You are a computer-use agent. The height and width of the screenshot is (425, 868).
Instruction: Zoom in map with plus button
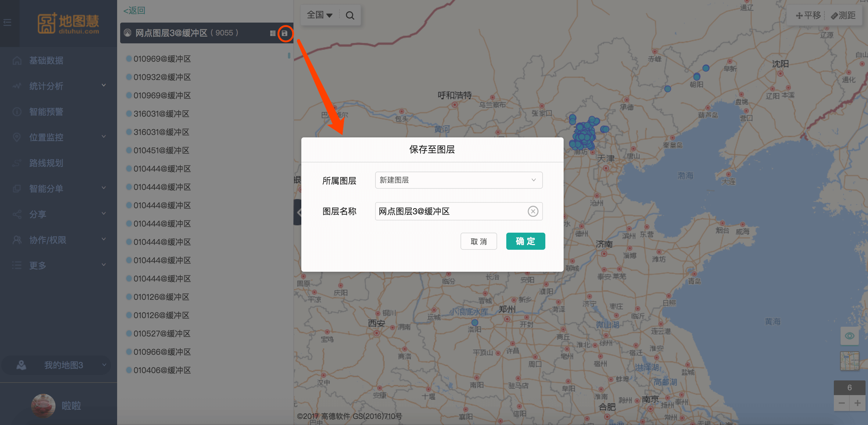click(x=858, y=403)
